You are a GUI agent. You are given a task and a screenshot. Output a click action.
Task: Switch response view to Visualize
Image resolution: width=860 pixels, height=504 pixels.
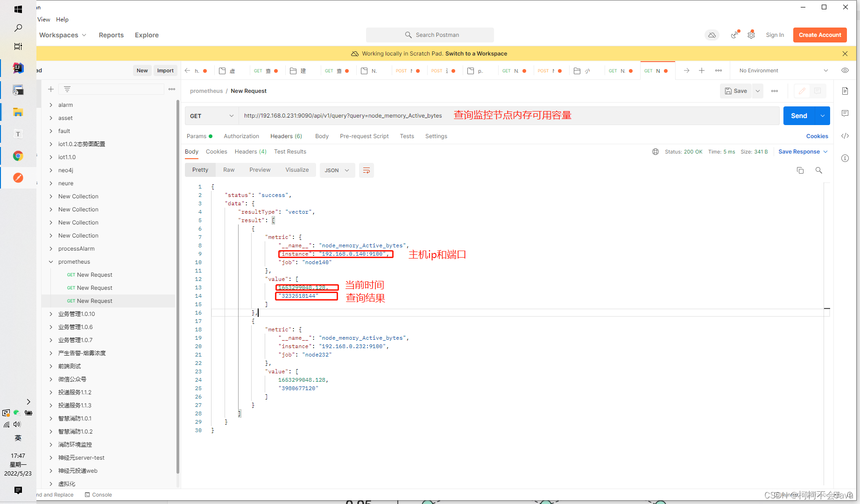click(x=297, y=170)
